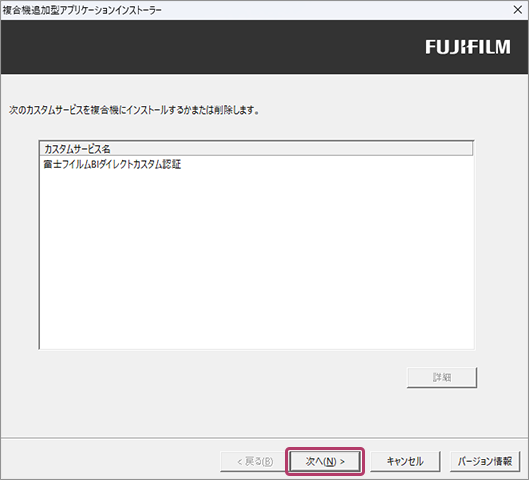Click the 次へ(N) > button
Viewport: 529px width, 480px height.
coord(325,461)
